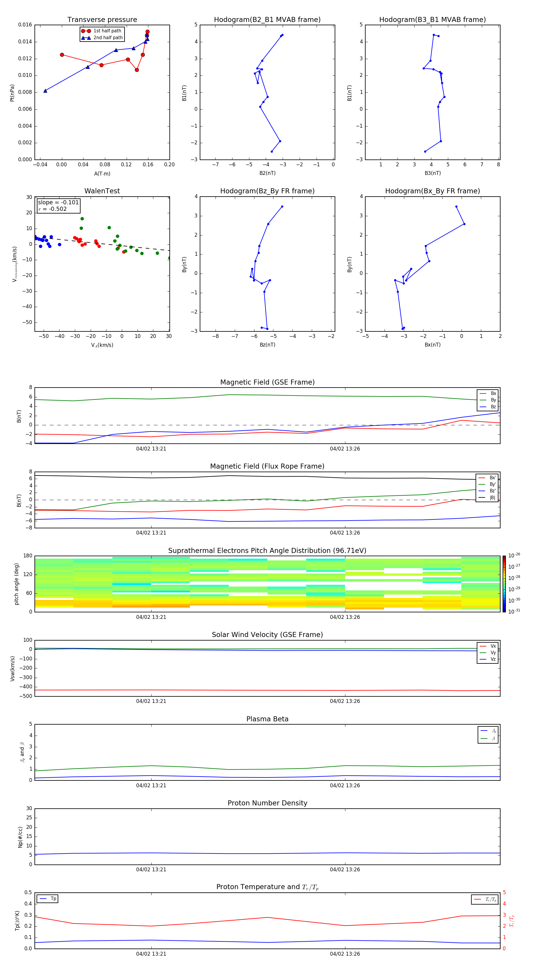This screenshot has height=980, width=535.
Task: Click the 'Vx' entry in velocity legend
Action: [488, 646]
